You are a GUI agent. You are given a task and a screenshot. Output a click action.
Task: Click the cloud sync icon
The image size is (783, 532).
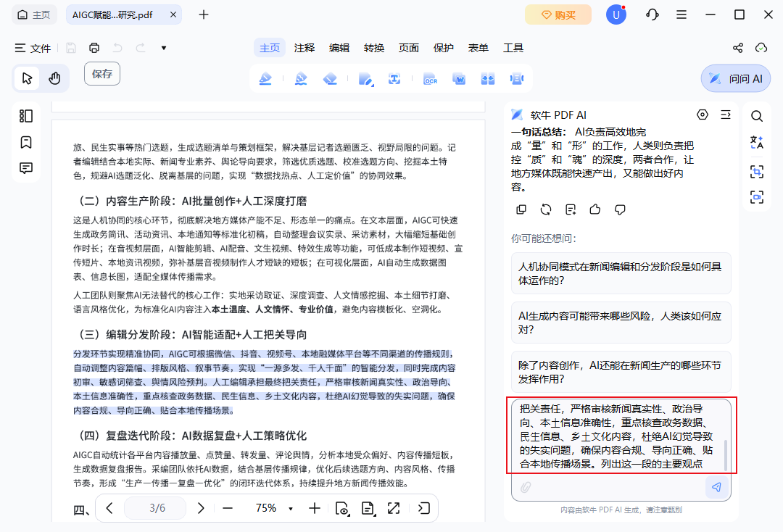coord(761,48)
